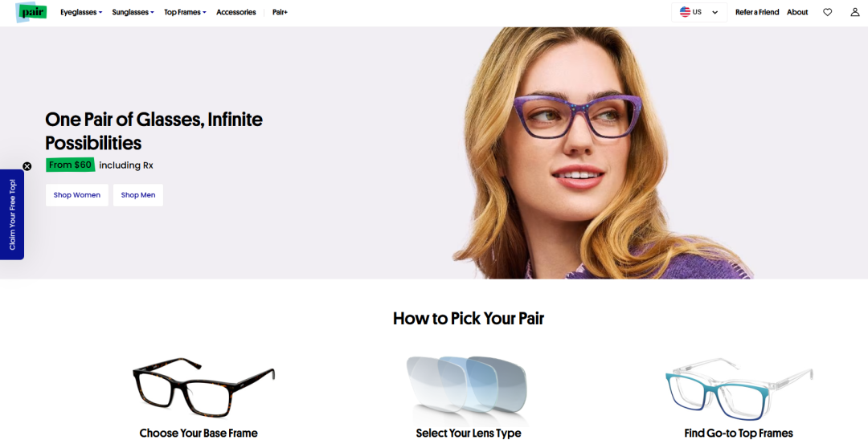Click the Pair logo in the header
Viewport: 868px width, 440px height.
pos(31,11)
